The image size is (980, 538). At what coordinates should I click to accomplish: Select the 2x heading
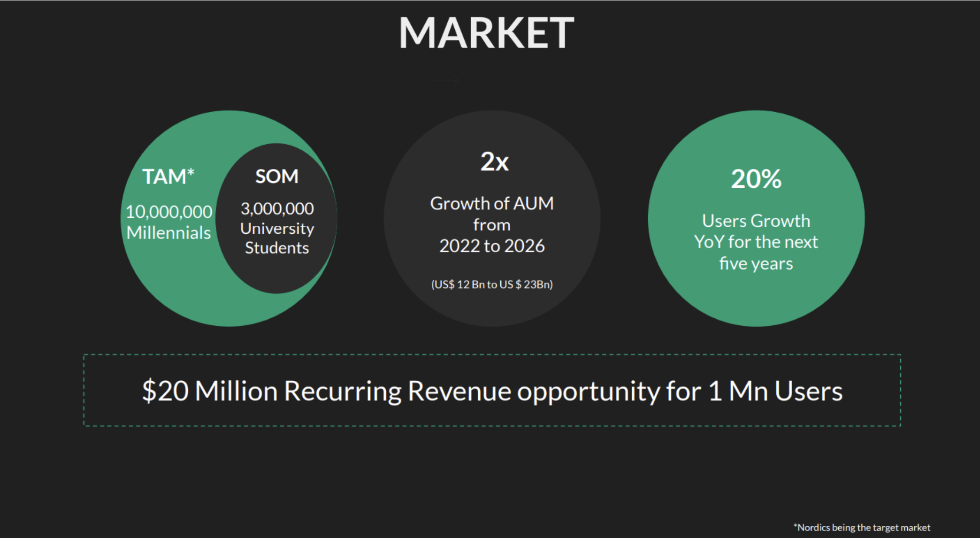[494, 161]
